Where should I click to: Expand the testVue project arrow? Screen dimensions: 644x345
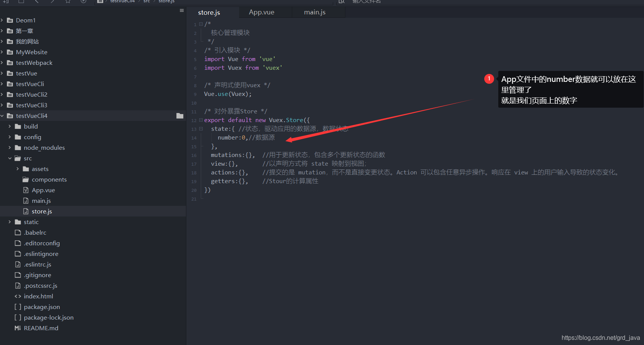(x=2, y=73)
